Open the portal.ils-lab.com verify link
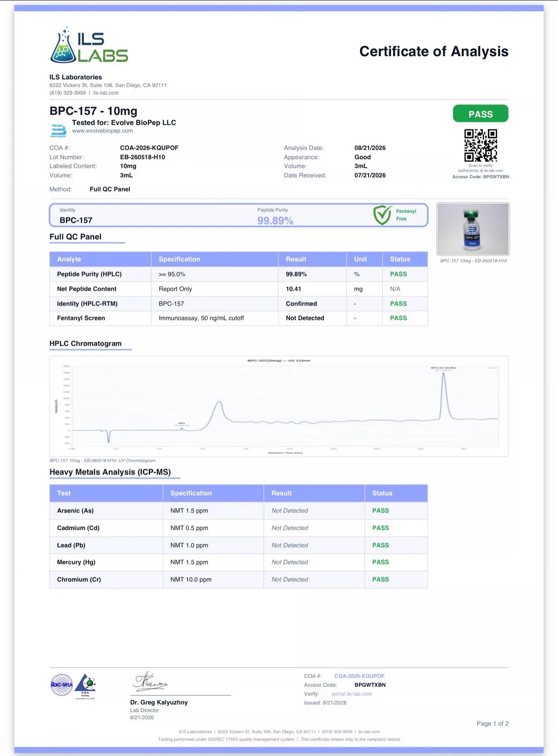 (x=352, y=694)
